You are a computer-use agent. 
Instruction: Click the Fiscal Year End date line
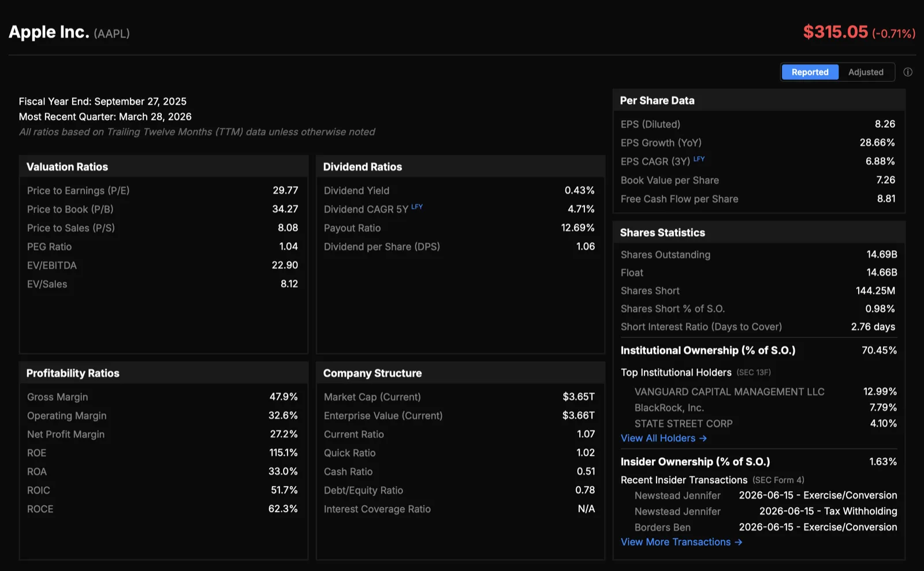pos(103,102)
